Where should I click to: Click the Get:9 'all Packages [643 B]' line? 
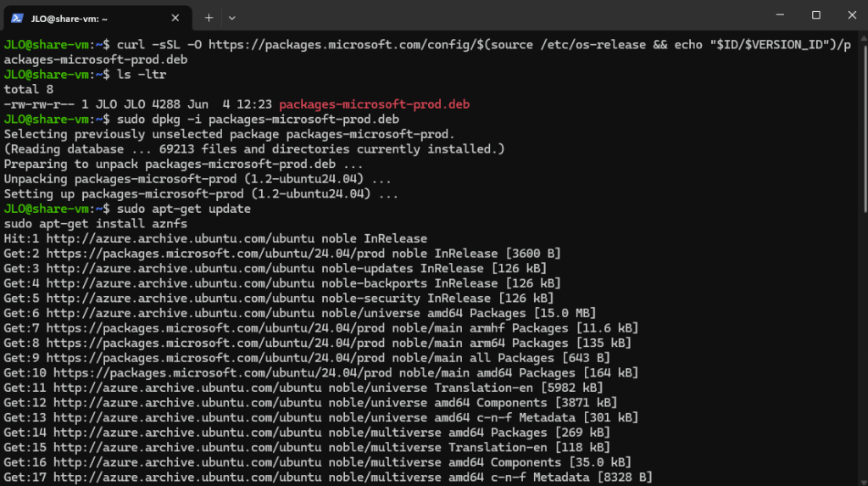(x=307, y=359)
